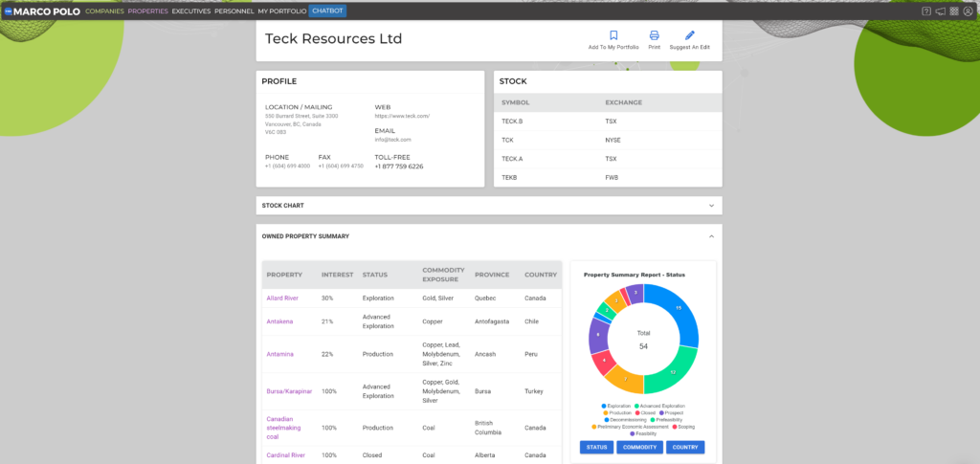Expand the Stock Chart section
Screen dimensions: 980x464
(x=489, y=206)
